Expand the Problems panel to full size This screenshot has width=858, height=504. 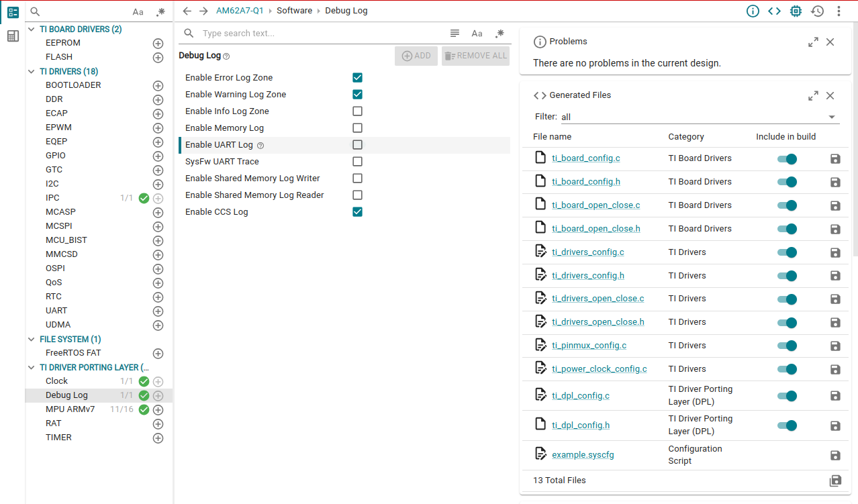point(813,42)
